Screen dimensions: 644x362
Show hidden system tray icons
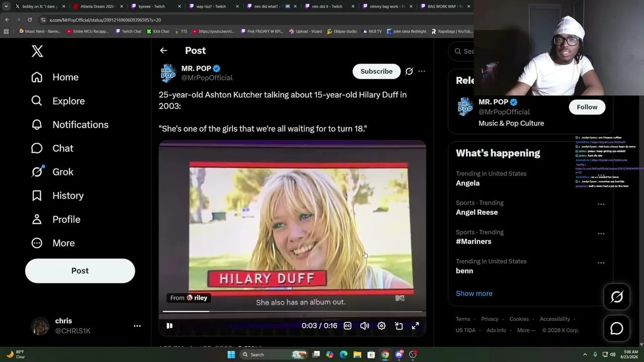pyautogui.click(x=585, y=354)
